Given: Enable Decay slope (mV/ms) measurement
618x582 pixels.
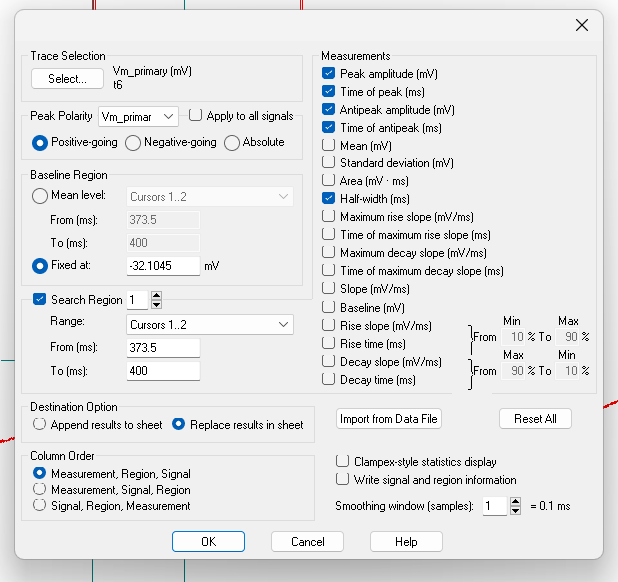Looking at the screenshot, I should (x=328, y=361).
